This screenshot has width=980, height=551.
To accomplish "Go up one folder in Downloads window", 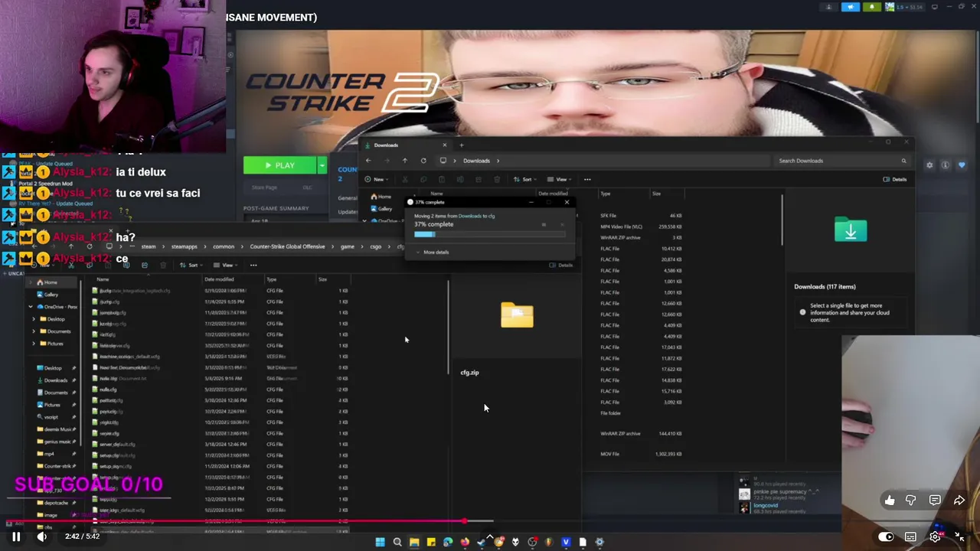I will (x=405, y=161).
